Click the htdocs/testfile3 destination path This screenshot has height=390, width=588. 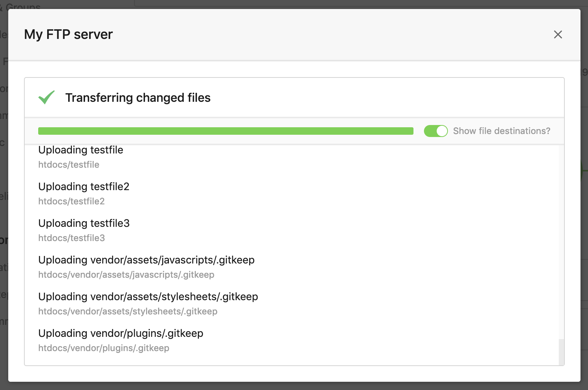(x=71, y=238)
